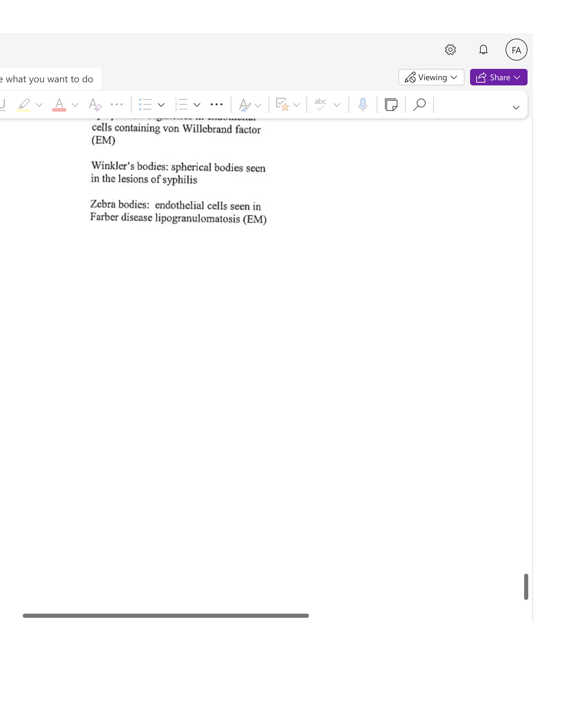562x728 pixels.
Task: Click the tell me search box
Action: [x=51, y=79]
